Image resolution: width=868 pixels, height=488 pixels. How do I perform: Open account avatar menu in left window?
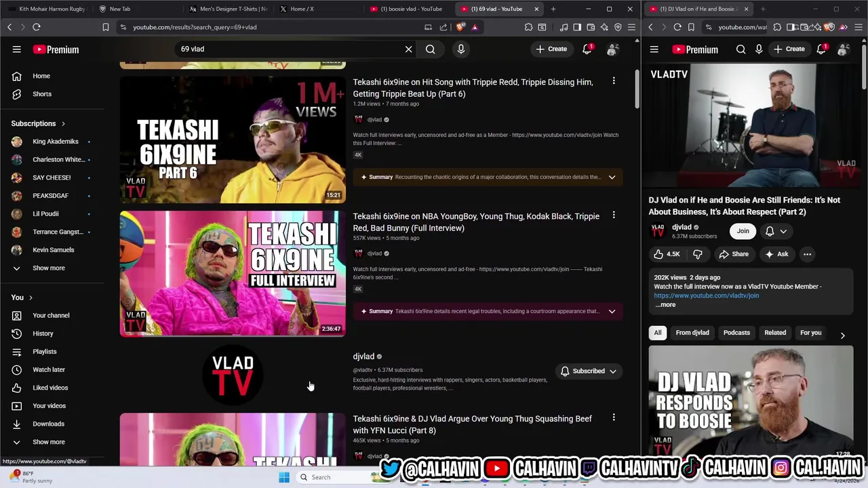pyautogui.click(x=612, y=49)
